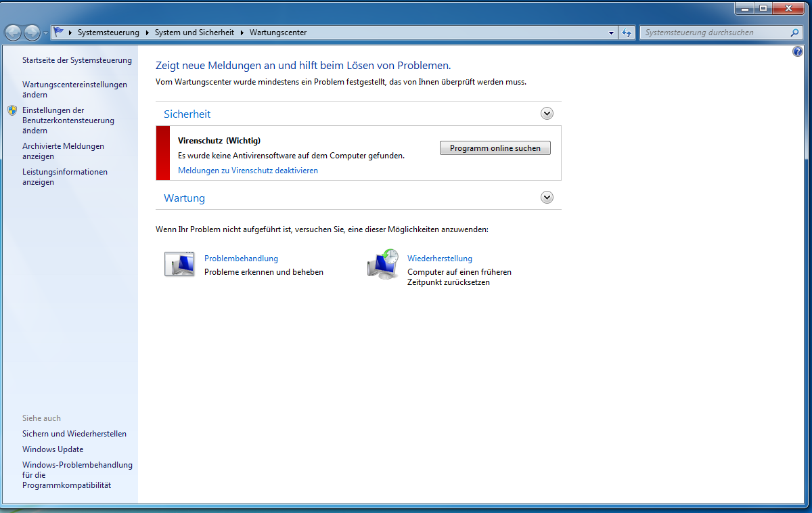Click the Wiederherstellung computer icon

(383, 265)
